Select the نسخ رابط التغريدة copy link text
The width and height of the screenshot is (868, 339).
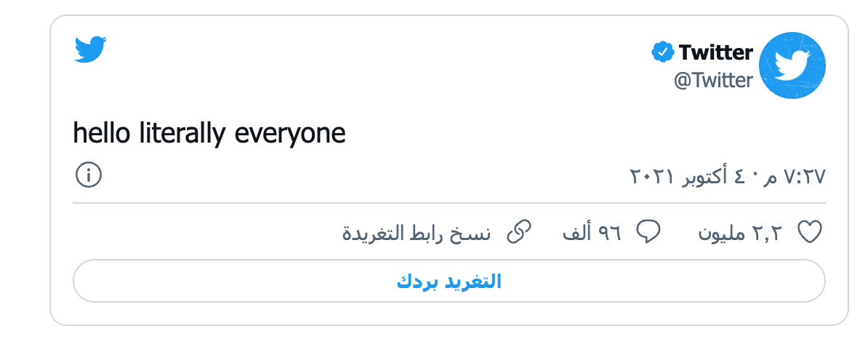click(417, 234)
